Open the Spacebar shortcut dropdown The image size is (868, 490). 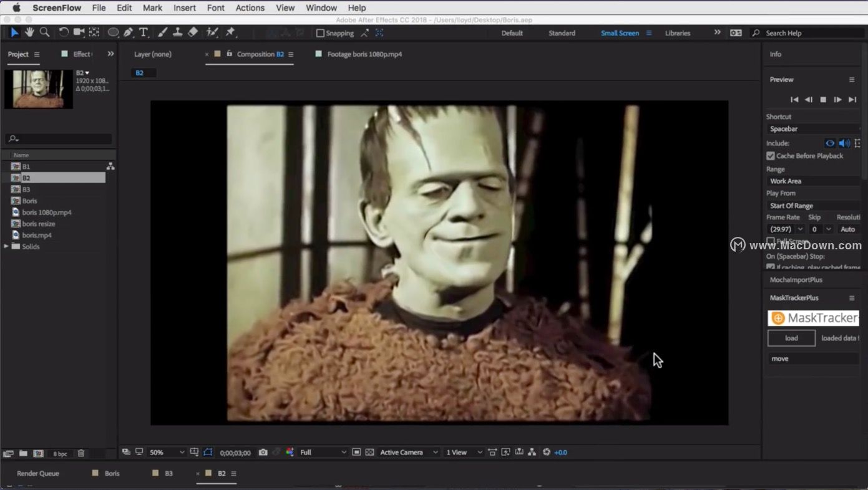(x=814, y=129)
